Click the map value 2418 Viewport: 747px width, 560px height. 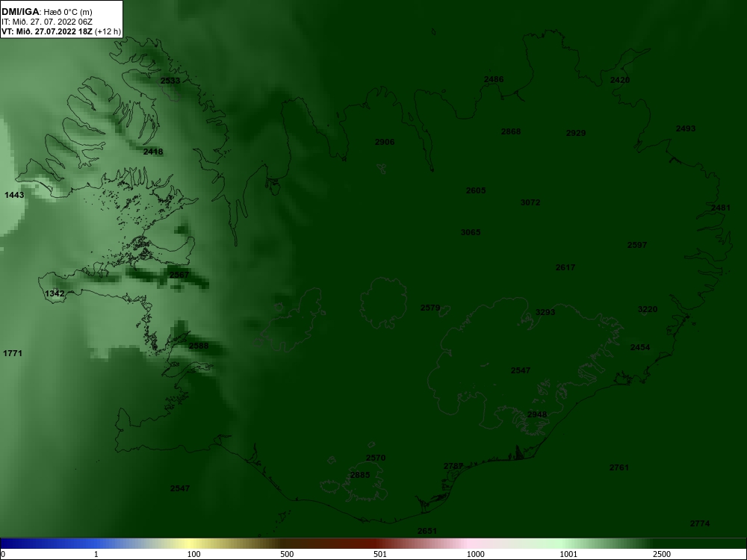point(153,152)
